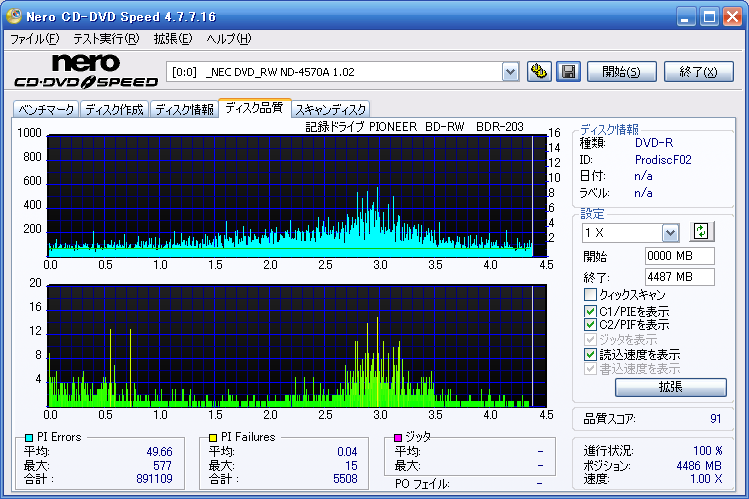Open the 1 X speed dropdown
749x499 pixels.
point(670,233)
